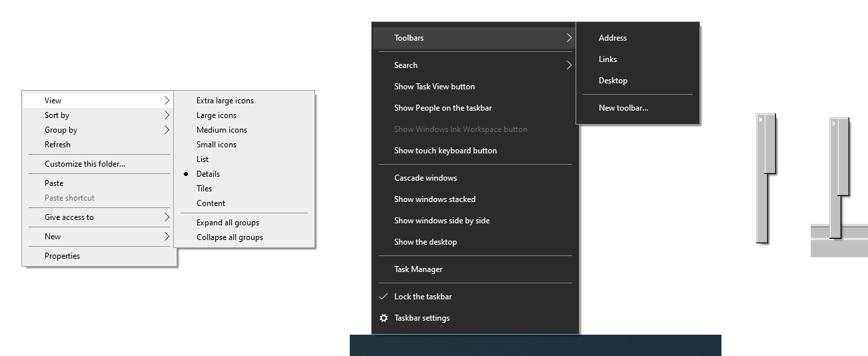Expand the Group by submenu arrow
Screen dimensions: 868x356
click(x=167, y=130)
